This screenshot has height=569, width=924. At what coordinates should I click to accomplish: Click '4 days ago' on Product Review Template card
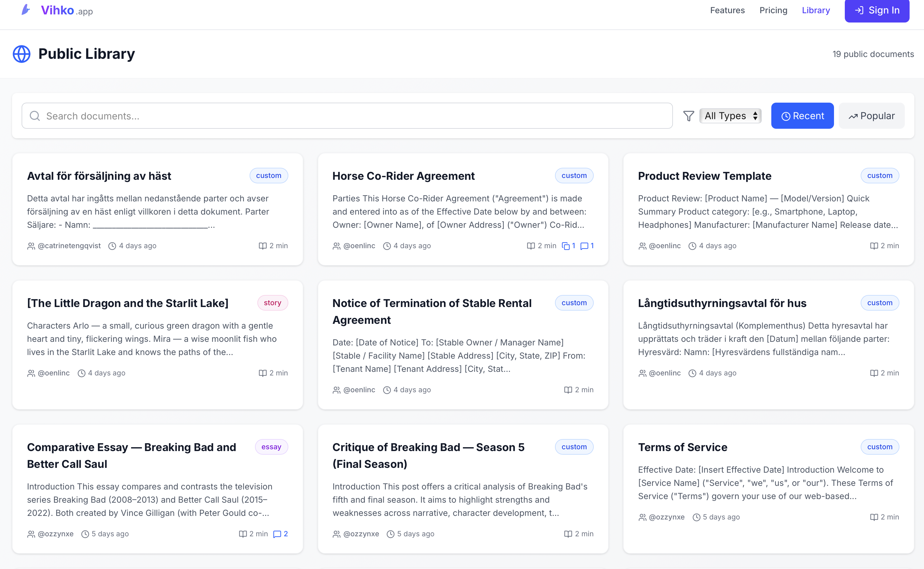point(718,246)
